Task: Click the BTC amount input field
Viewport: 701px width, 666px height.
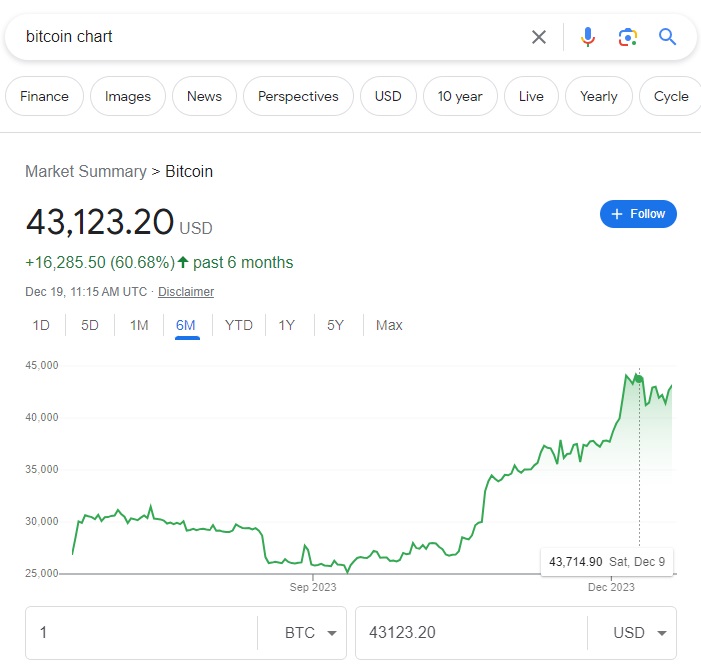Action: pos(140,633)
